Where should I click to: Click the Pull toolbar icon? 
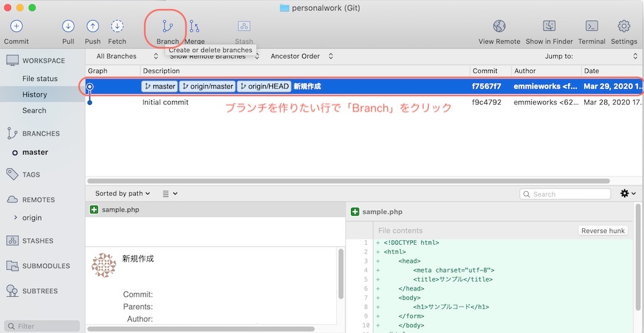(68, 26)
